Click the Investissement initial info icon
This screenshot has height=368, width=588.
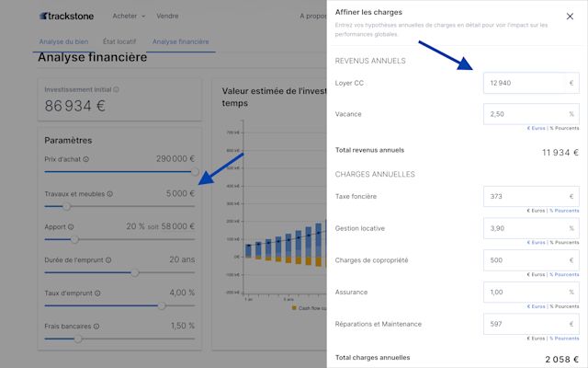117,89
